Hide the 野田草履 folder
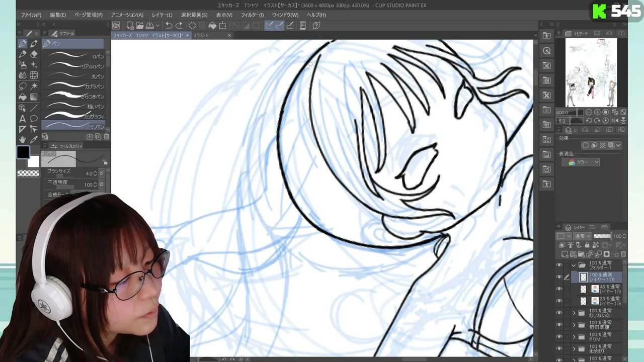Viewport: 644px width, 362px height. pos(559,325)
